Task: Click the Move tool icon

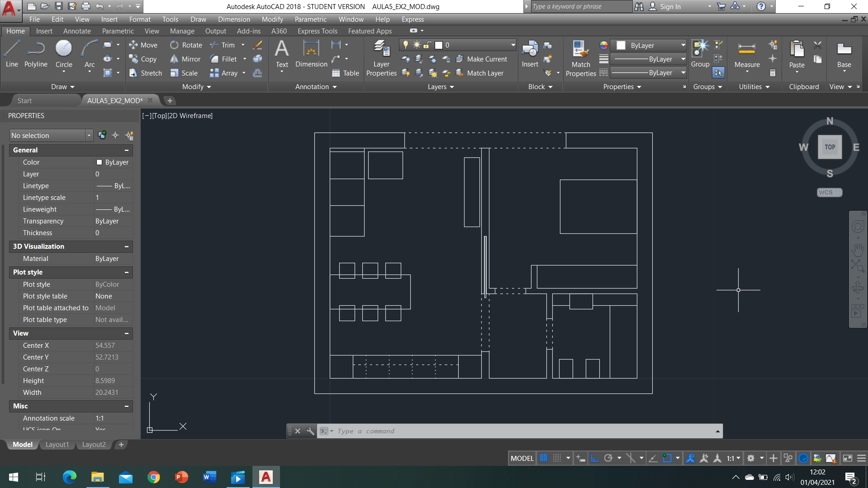Action: tap(143, 45)
